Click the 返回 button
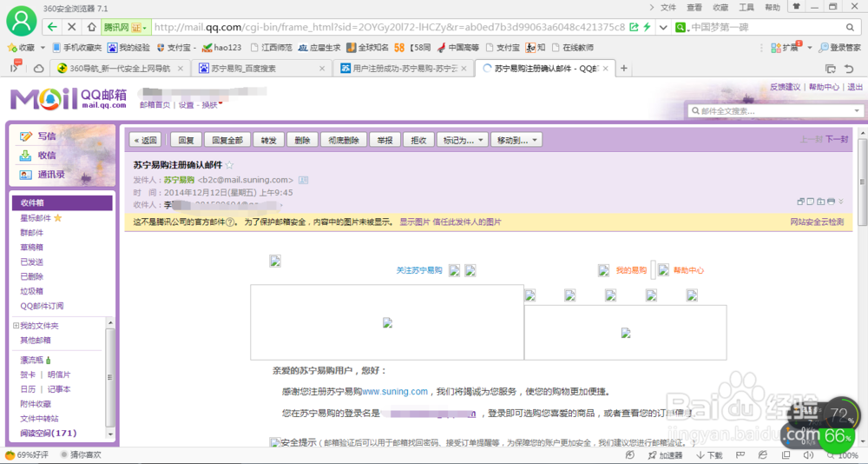 click(x=146, y=141)
